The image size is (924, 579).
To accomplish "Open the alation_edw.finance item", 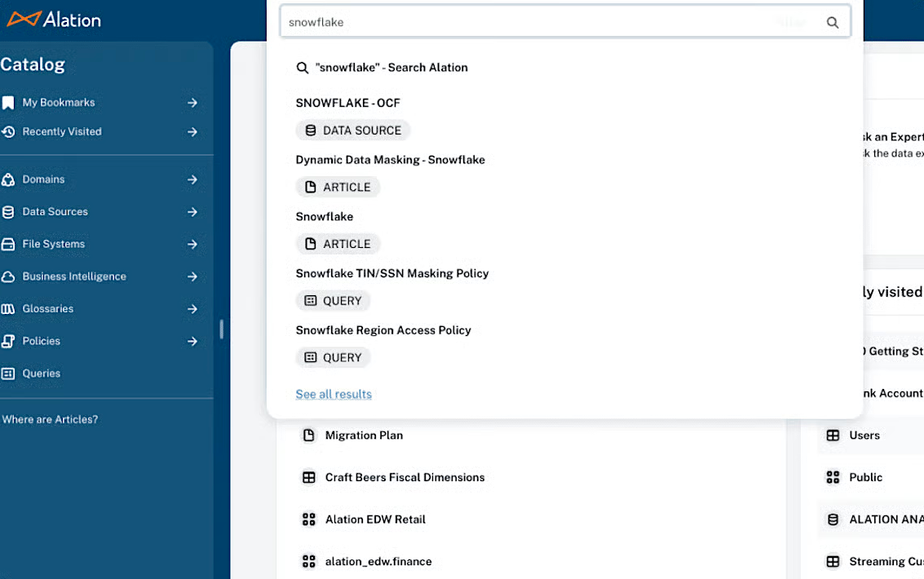I will tap(378, 561).
